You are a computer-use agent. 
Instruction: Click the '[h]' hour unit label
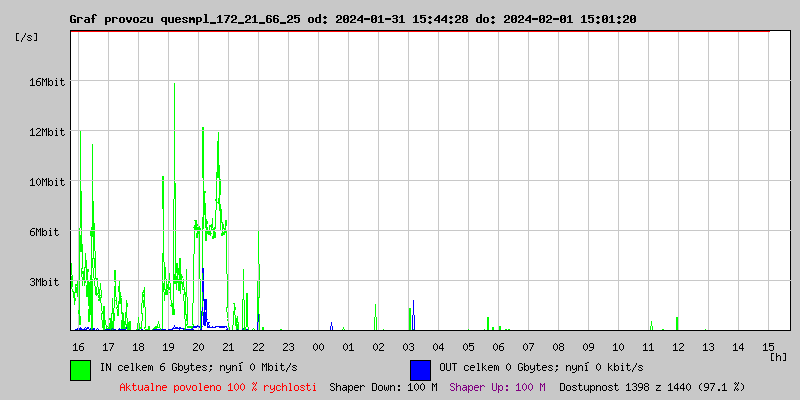(779, 356)
